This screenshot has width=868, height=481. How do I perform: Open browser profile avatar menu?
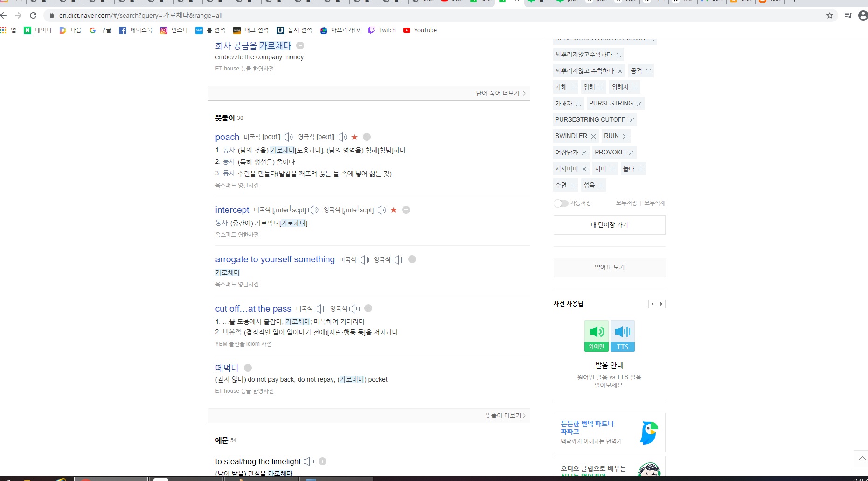pos(863,15)
